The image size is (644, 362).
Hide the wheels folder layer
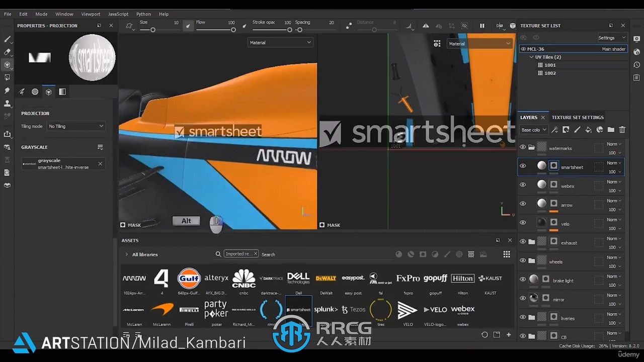523,260
